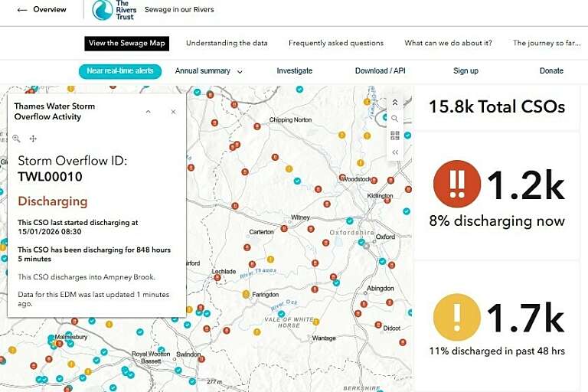
Task: Click TWL00010 overflow ID text
Action: (x=51, y=177)
